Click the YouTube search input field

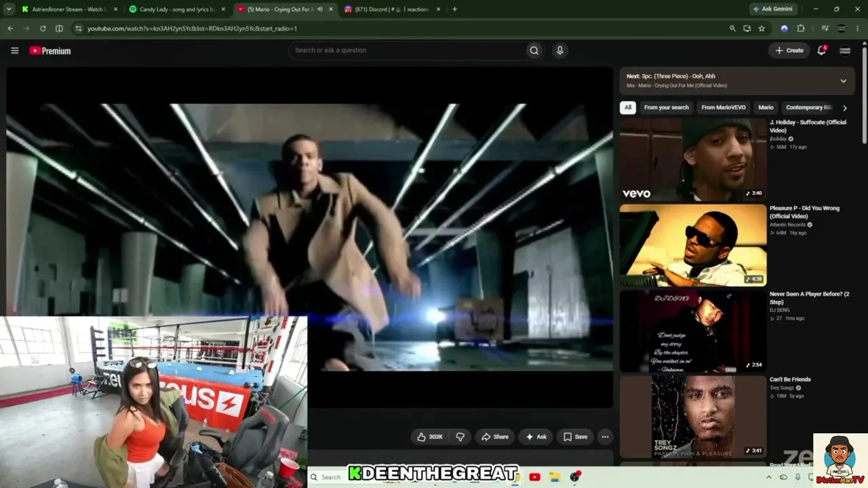407,50
